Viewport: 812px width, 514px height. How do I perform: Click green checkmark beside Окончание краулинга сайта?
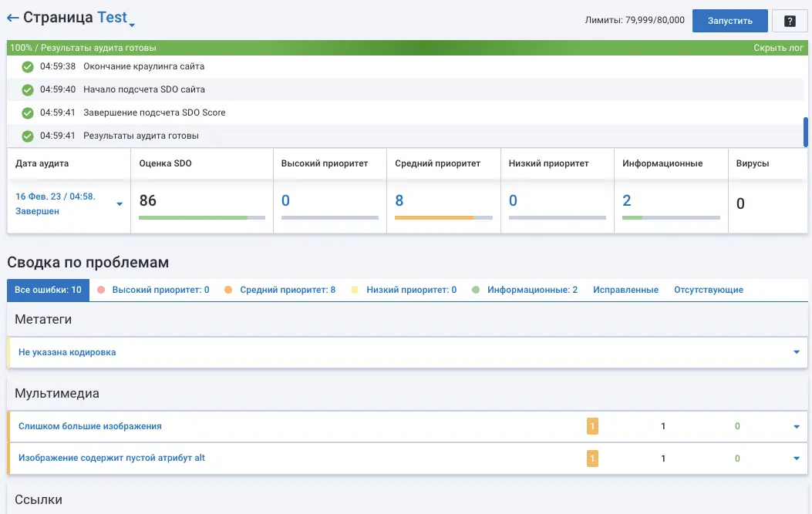(x=28, y=67)
